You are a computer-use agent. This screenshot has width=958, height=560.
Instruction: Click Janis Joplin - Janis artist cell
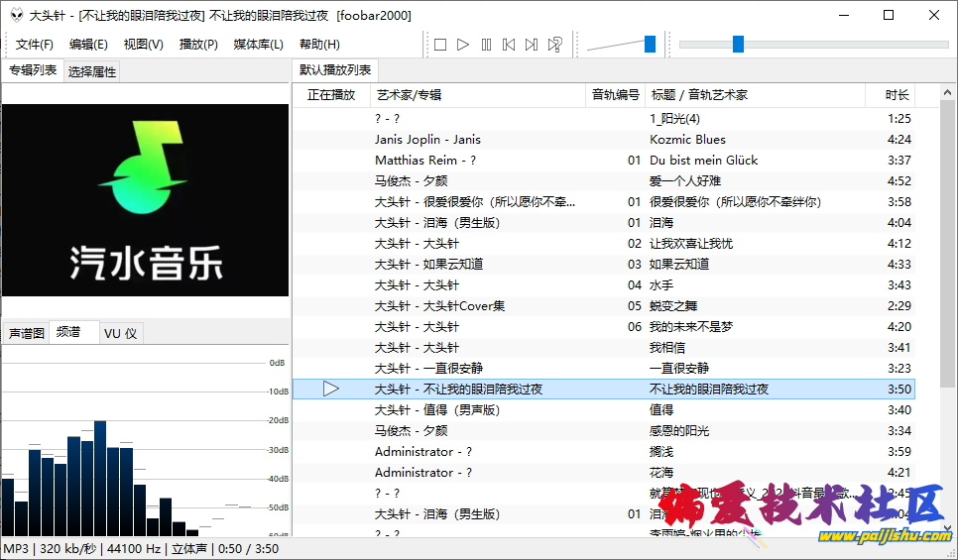point(427,139)
